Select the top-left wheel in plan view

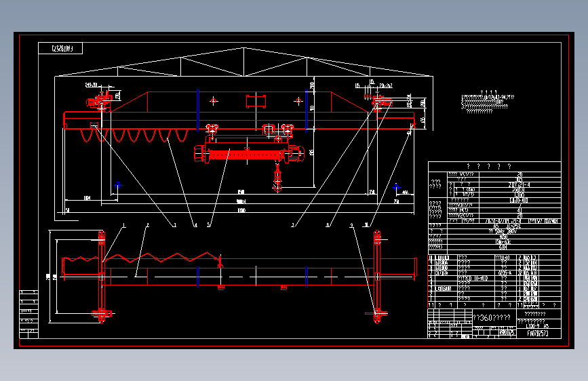point(102,237)
